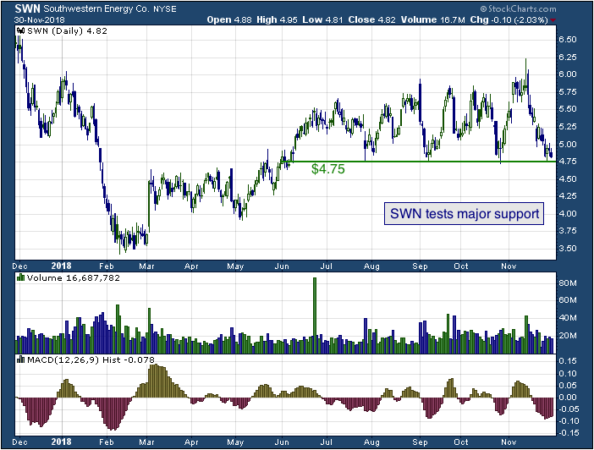Viewport: 594px width, 450px height.
Task: Click the 2018 label under price chart
Action: click(61, 266)
